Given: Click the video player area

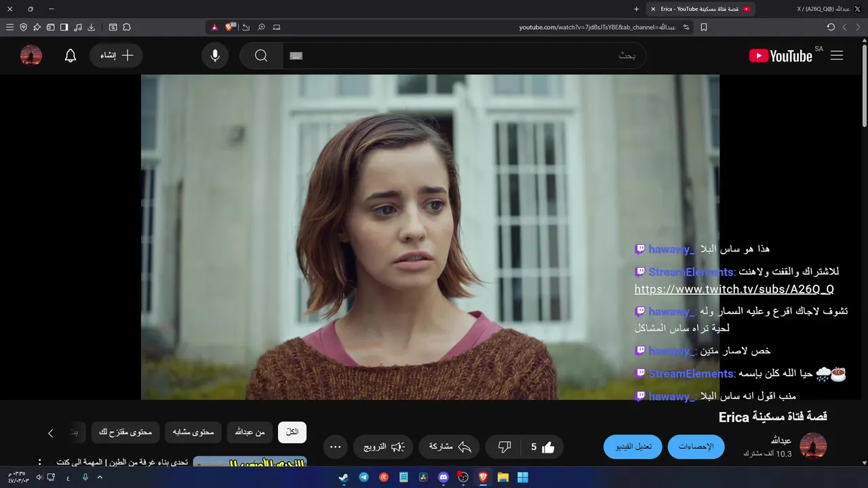Looking at the screenshot, I should (x=430, y=237).
